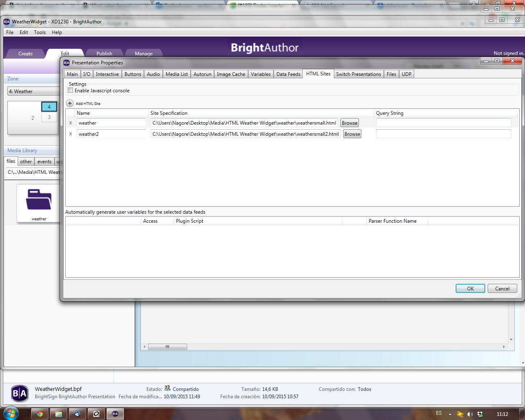Select zone 2 in layout preview
The height and width of the screenshot is (420, 525).
[33, 118]
